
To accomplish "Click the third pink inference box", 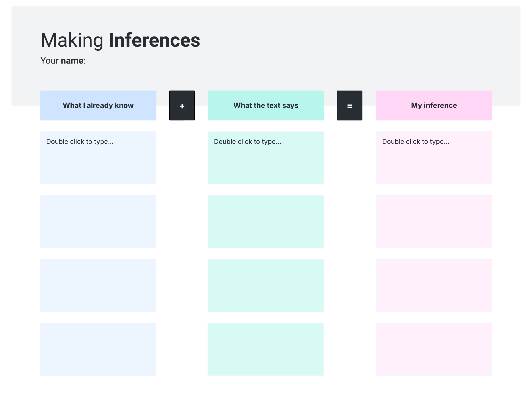I will tap(434, 285).
